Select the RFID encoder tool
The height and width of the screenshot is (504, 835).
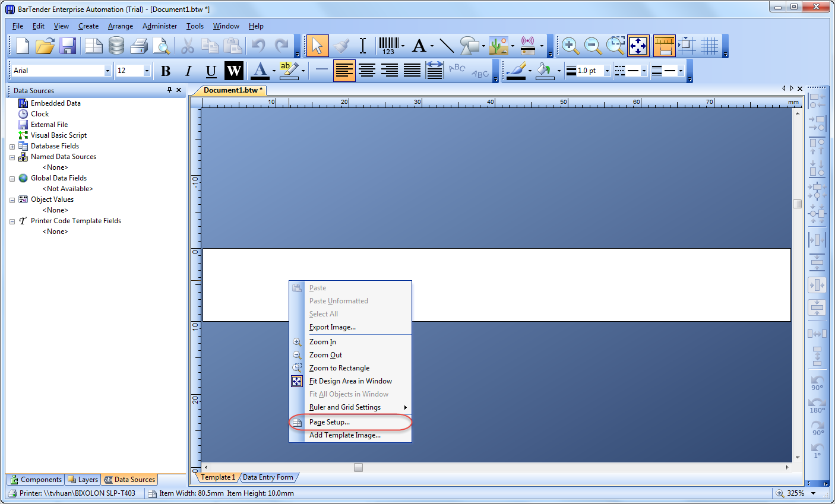[x=528, y=46]
